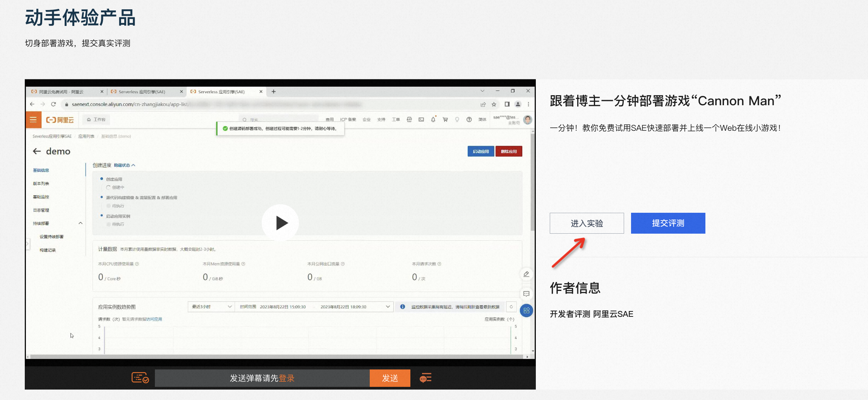Open the 时间范围 date range dropdown
The height and width of the screenshot is (400, 868).
[314, 307]
